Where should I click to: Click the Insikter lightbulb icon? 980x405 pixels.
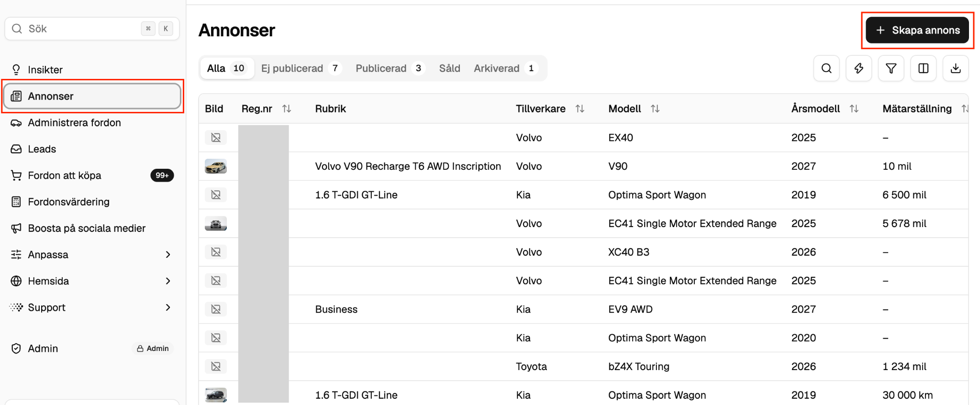coord(16,70)
